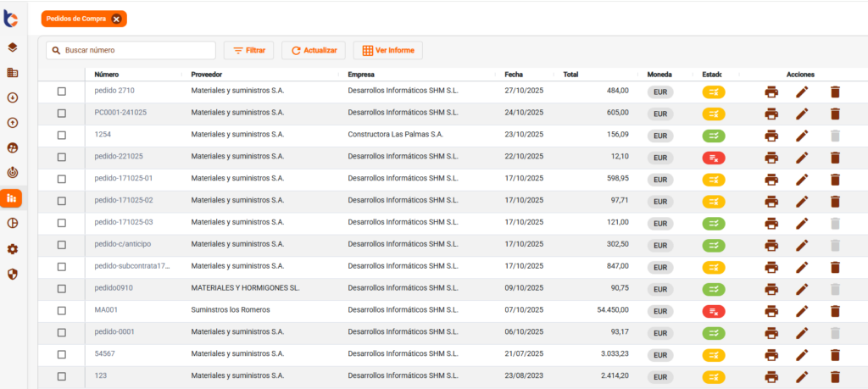Delete order pedido-221025 using trash icon
868x389 pixels.
coord(835,158)
